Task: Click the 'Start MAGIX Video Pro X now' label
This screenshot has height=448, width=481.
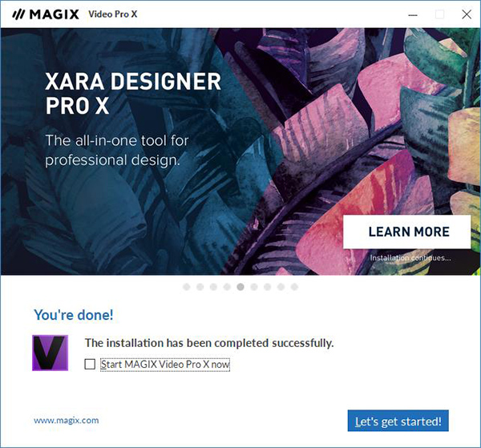Action: [165, 365]
